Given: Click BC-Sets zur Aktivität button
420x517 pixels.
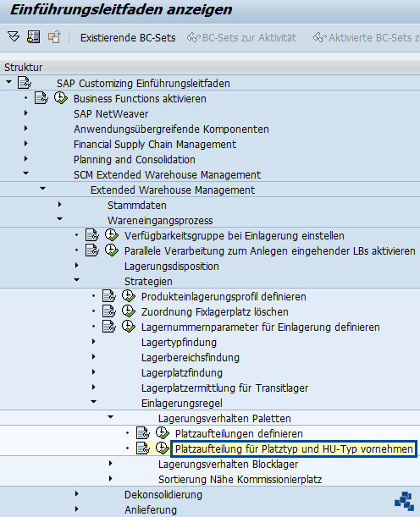Looking at the screenshot, I should (x=241, y=37).
